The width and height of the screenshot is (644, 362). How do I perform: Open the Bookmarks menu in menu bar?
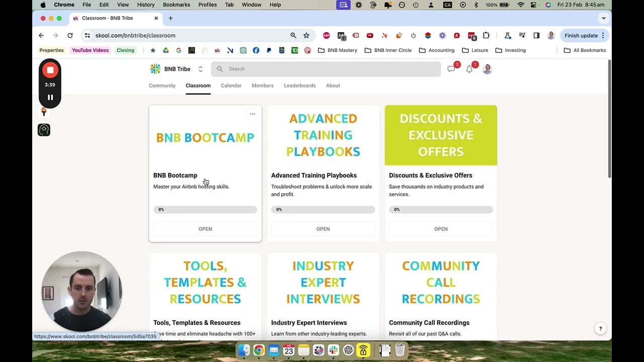(x=176, y=5)
